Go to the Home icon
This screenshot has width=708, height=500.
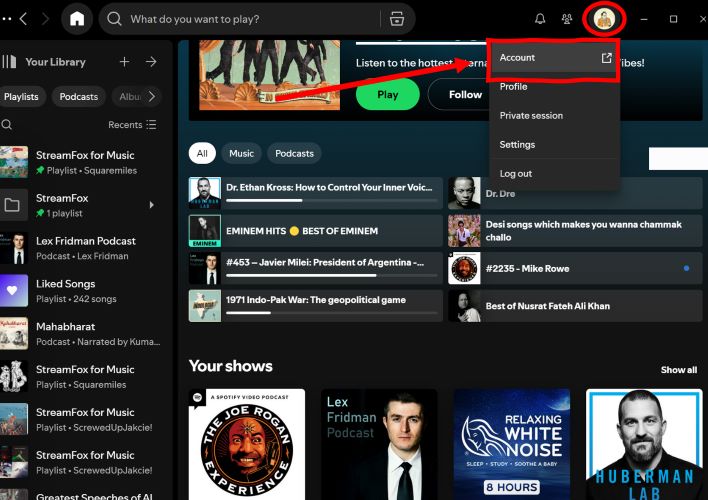(77, 19)
